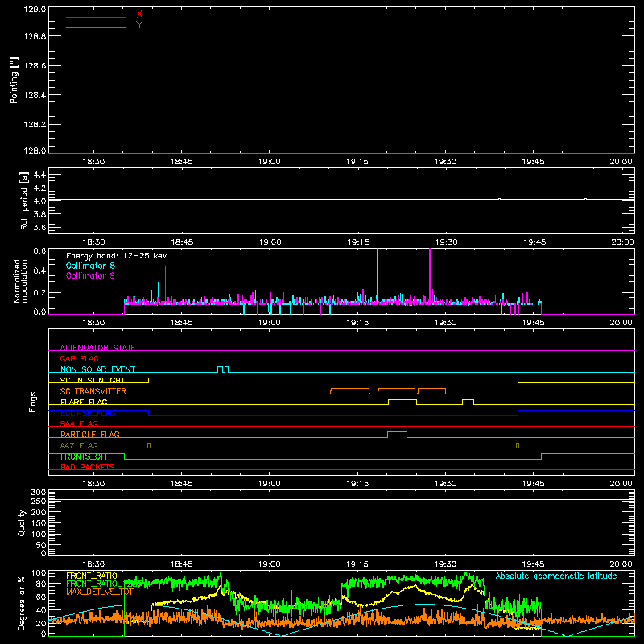The image size is (644, 644).
Task: Click the 128.6 tick label on Pointing axis
Action: point(35,65)
